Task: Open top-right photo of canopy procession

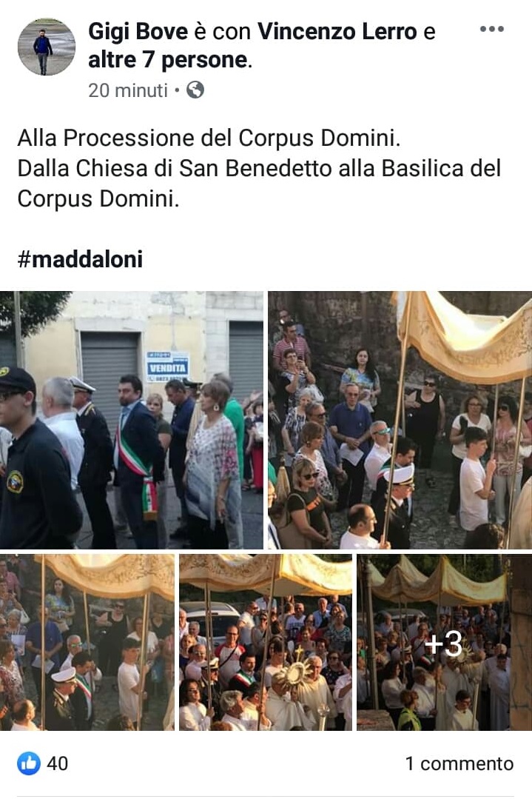Action: click(400, 420)
